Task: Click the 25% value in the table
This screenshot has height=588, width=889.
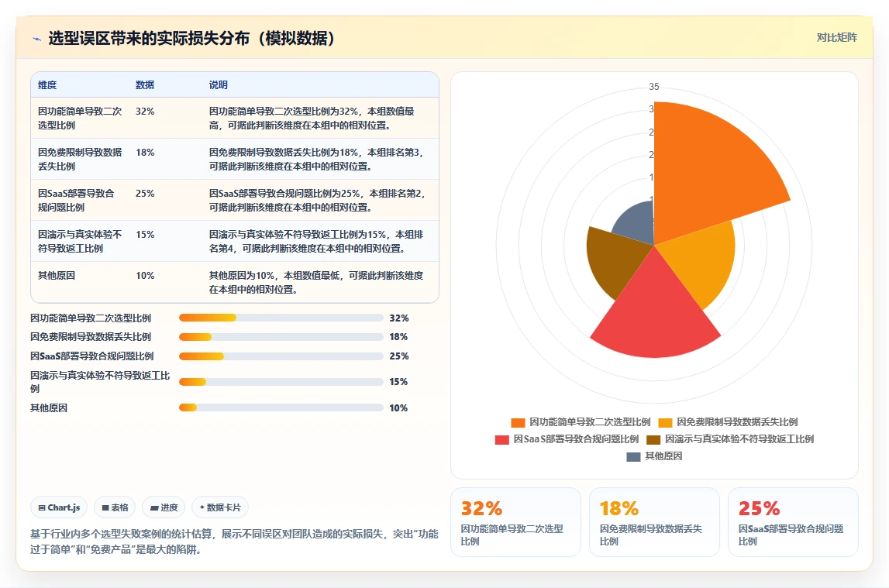Action: pyautogui.click(x=145, y=194)
